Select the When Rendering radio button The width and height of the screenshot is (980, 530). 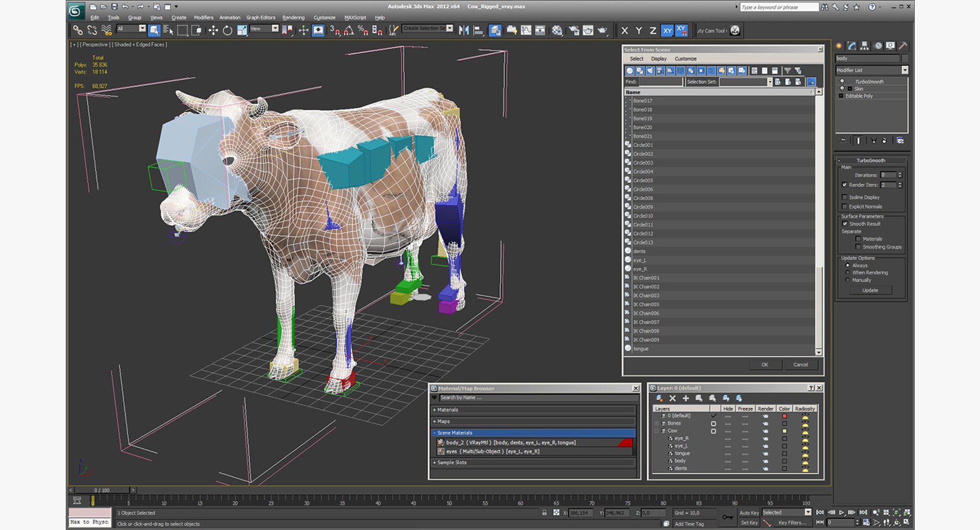(847, 273)
